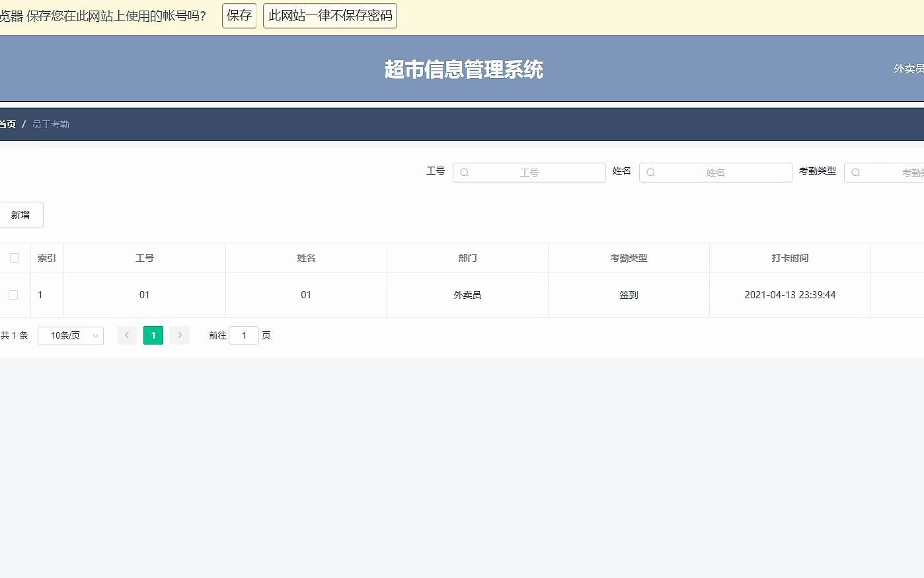Viewport: 924px width, 578px height.
Task: Click the 首页 breadcrumb link
Action: click(7, 124)
